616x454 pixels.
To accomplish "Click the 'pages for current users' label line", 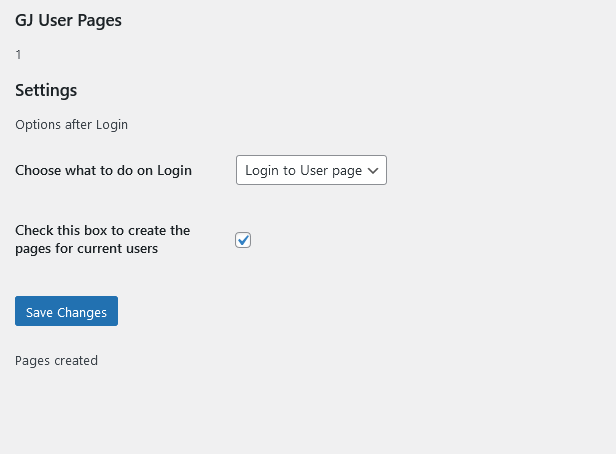I will 86,249.
